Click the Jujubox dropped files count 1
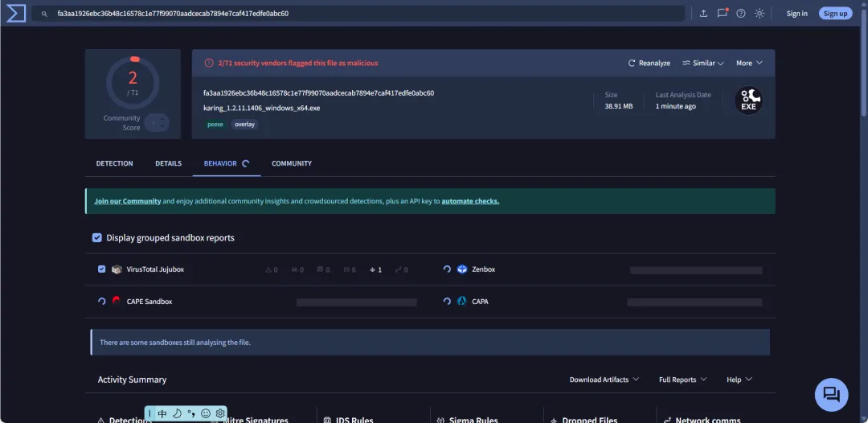Viewport: 868px width, 423px height. tap(376, 270)
